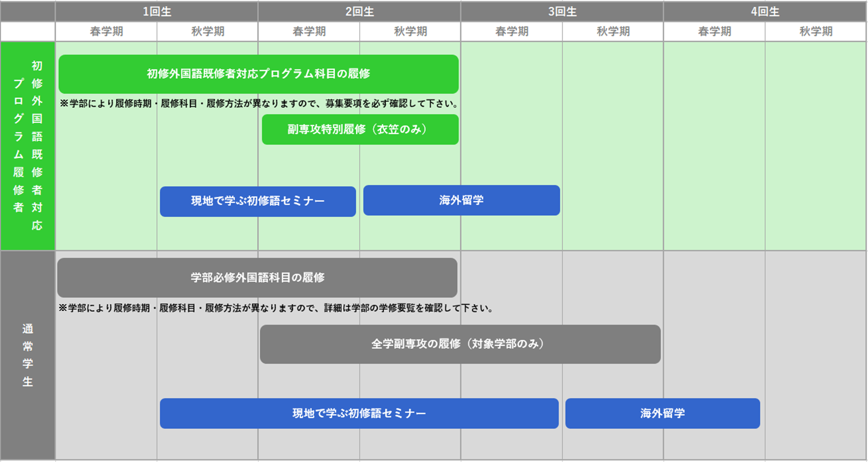Click the blue 海外留学 bar in green section
The height and width of the screenshot is (462, 868).
pos(461,200)
